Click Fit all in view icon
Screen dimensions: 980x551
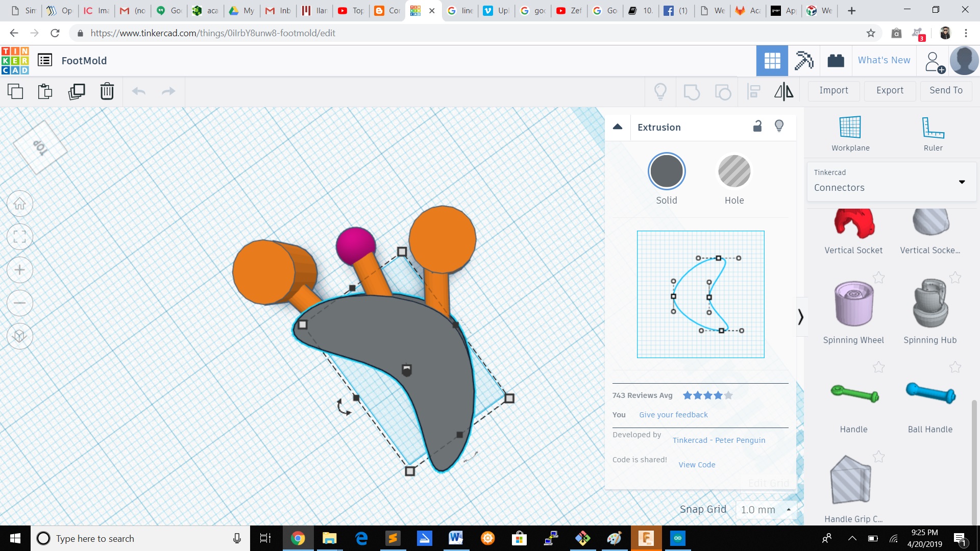[20, 237]
